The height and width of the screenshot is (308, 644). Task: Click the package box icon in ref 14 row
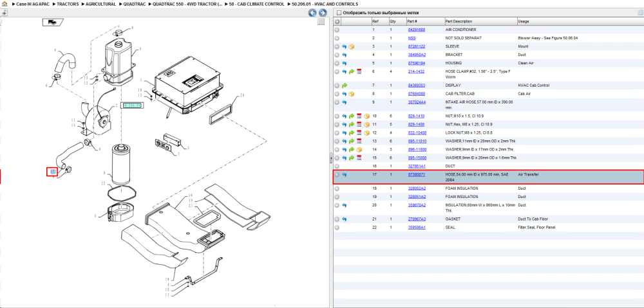pyautogui.click(x=359, y=149)
